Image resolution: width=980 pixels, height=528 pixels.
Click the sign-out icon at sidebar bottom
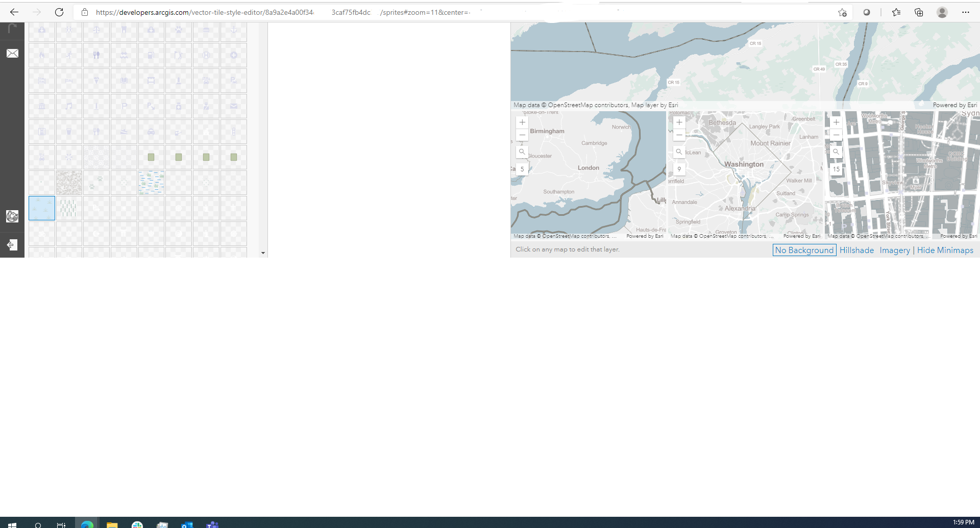pos(12,245)
